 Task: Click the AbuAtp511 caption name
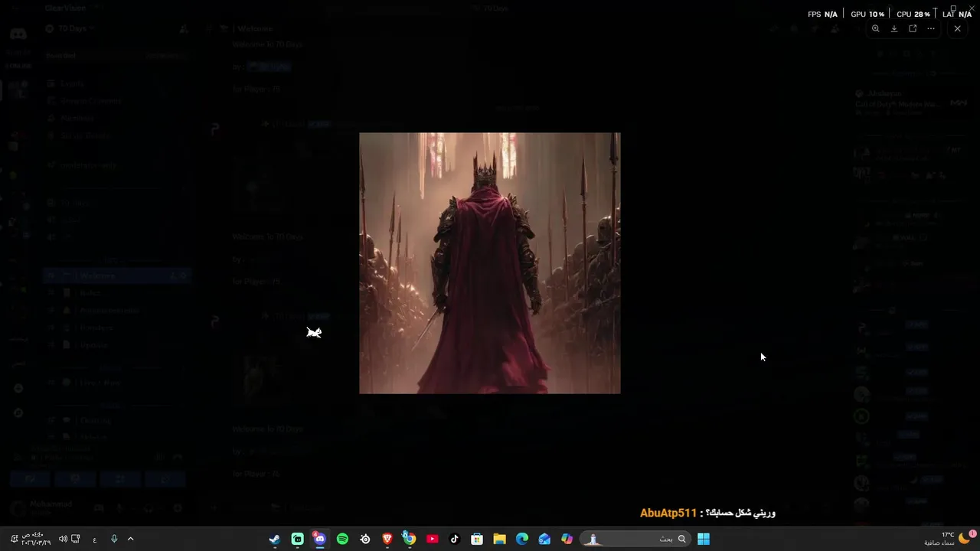point(668,513)
